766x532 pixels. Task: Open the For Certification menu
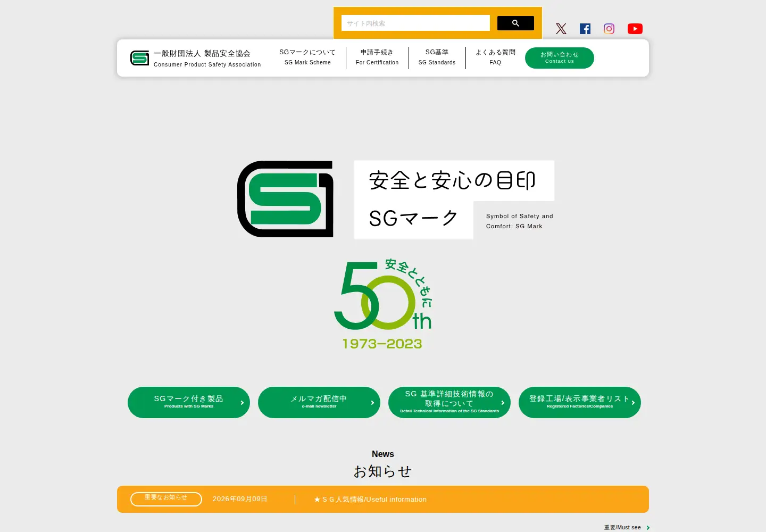pos(377,57)
